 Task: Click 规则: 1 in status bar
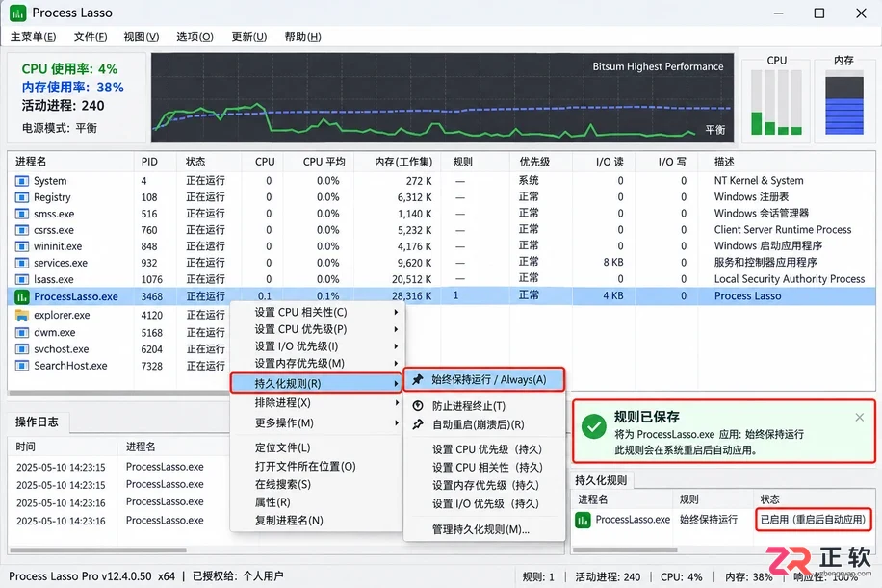tap(538, 576)
